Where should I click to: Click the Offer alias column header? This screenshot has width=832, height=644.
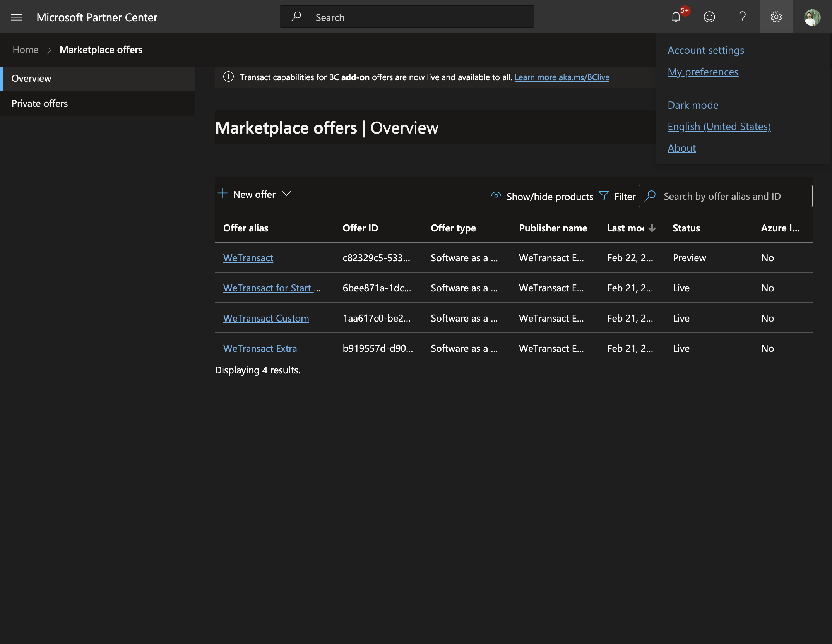coord(246,228)
